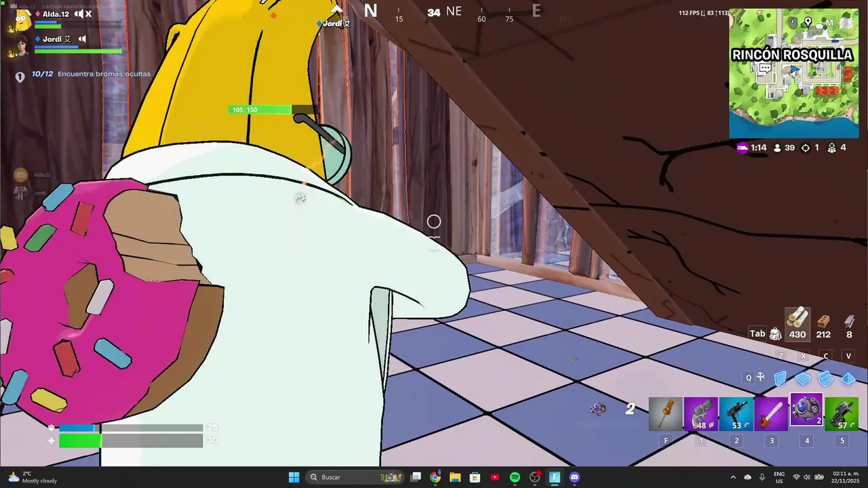Select the shockwave grenade in slot 4
Viewport: 868px width, 488px height.
pyautogui.click(x=806, y=411)
